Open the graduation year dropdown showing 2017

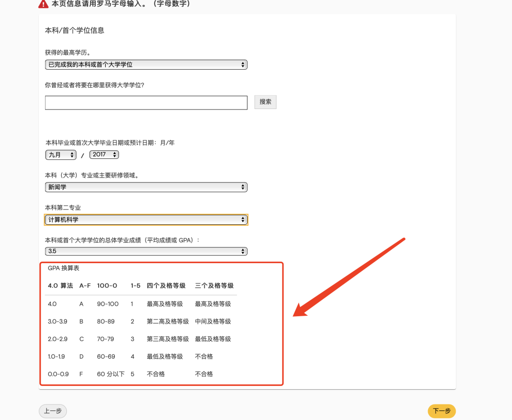[104, 155]
